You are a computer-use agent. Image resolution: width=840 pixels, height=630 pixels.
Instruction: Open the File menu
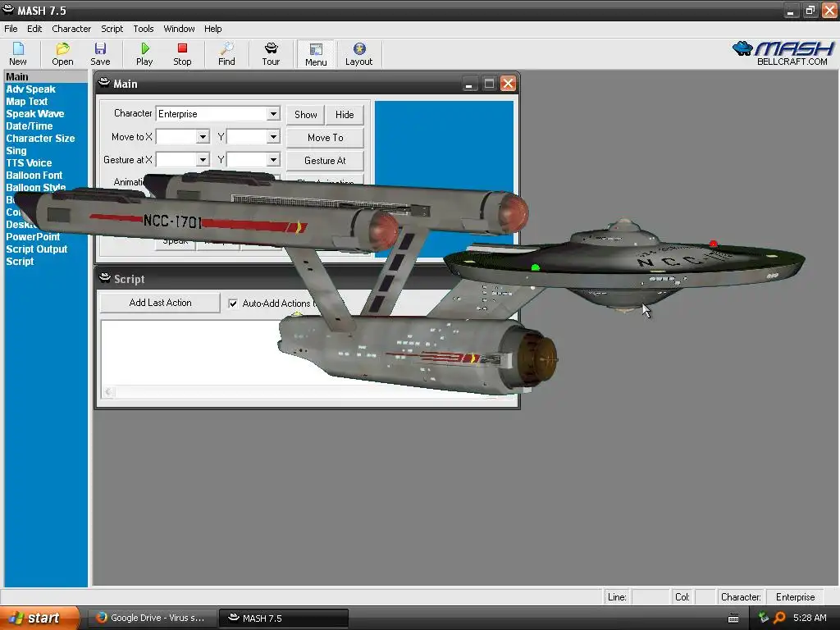pos(11,29)
